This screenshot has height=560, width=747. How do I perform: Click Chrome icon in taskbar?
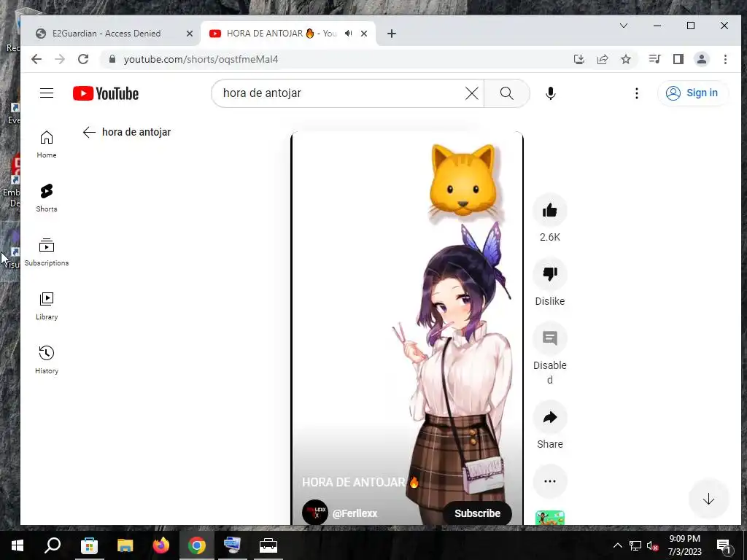click(197, 545)
